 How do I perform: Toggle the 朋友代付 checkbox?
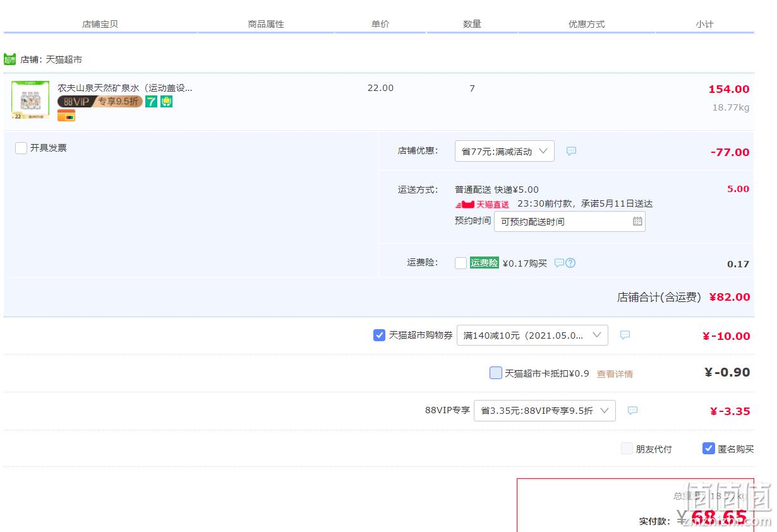point(627,449)
